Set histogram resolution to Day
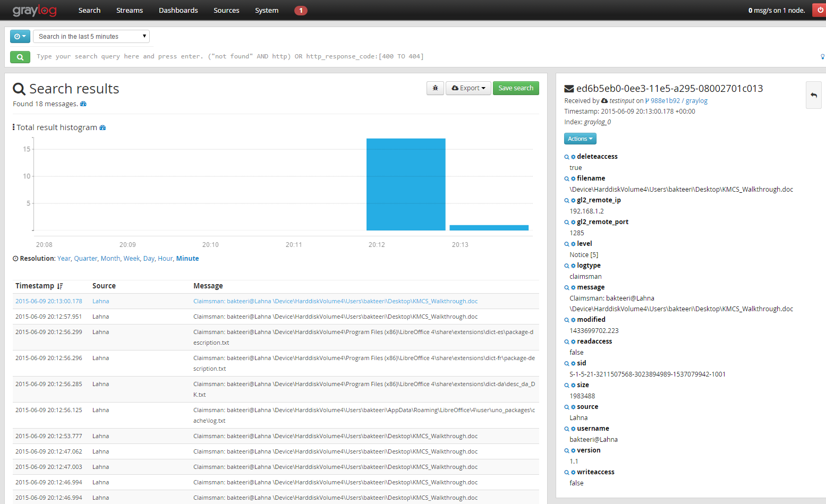 click(149, 259)
